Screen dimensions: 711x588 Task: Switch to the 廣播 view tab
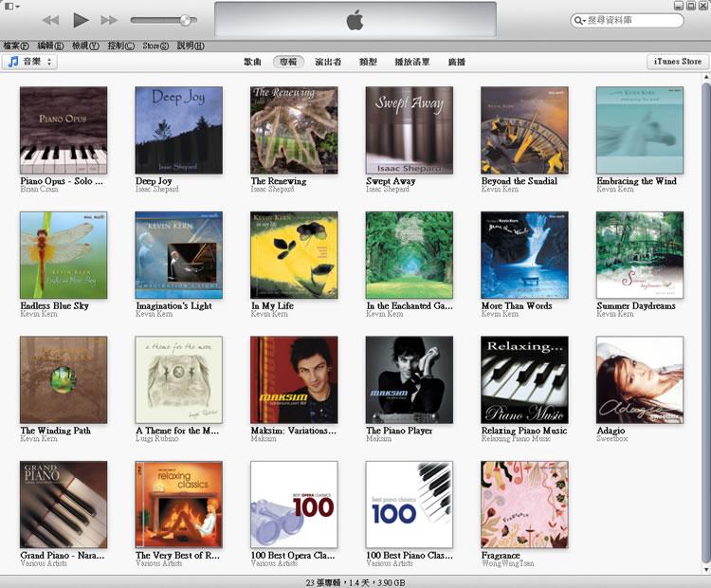457,63
